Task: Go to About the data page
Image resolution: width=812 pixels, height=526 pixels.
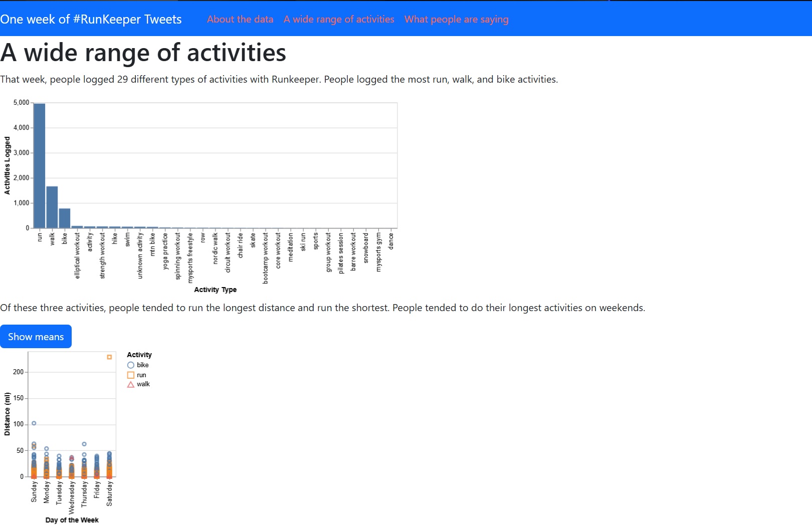Action: pos(240,20)
